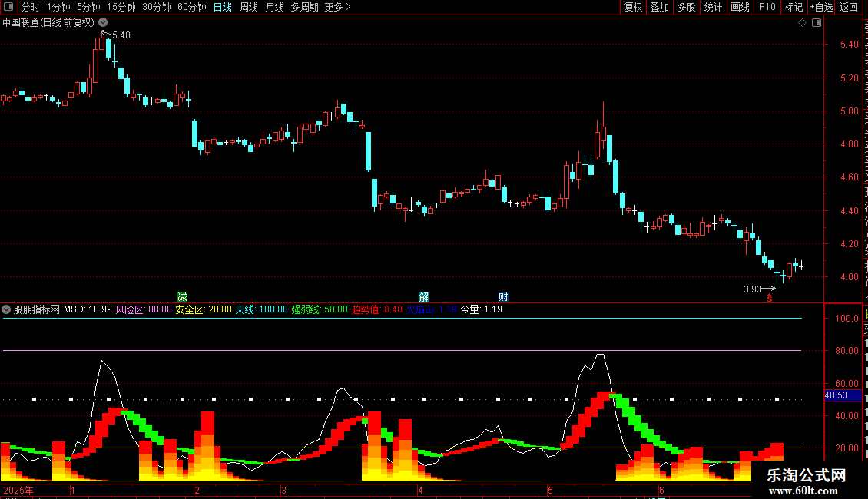
Task: Click month 2 on the time axis
Action: (x=197, y=491)
